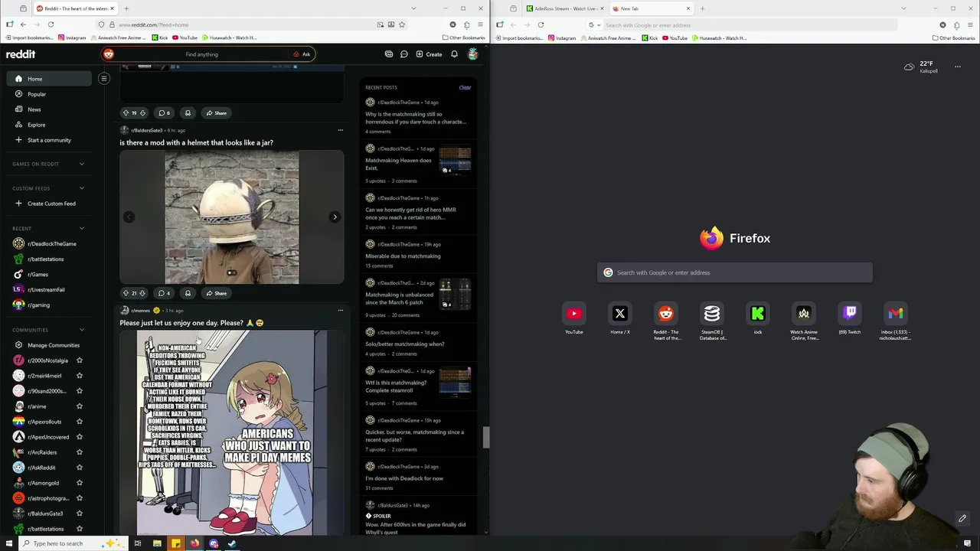
Task: Click Create post button
Action: [429, 54]
